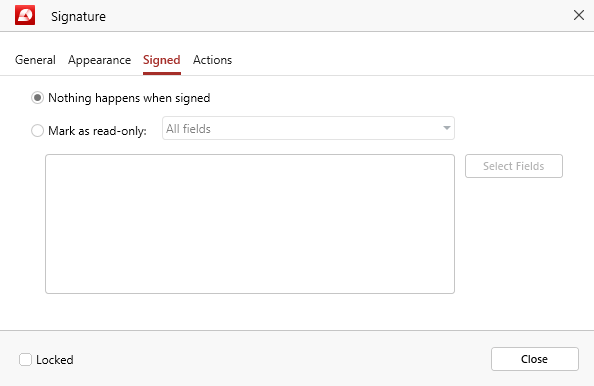
Task: Click the "Mark as read-only:" label text
Action: point(97,131)
